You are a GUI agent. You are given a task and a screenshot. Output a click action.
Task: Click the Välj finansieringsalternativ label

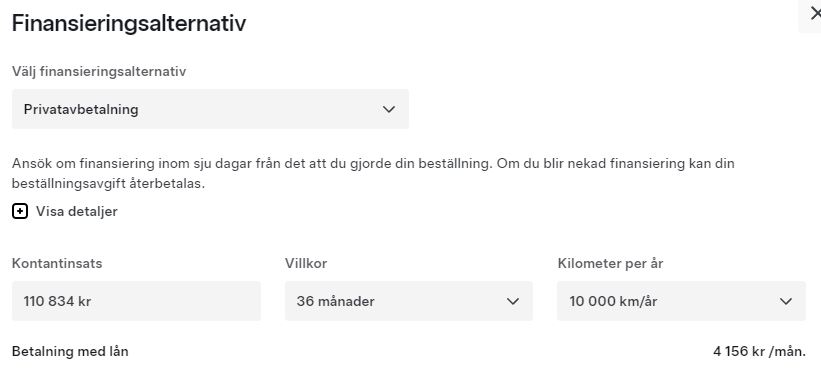click(x=99, y=71)
